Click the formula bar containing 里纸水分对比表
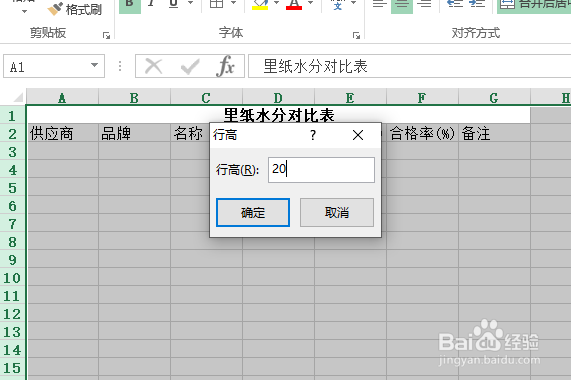The image size is (571, 380). click(x=410, y=66)
